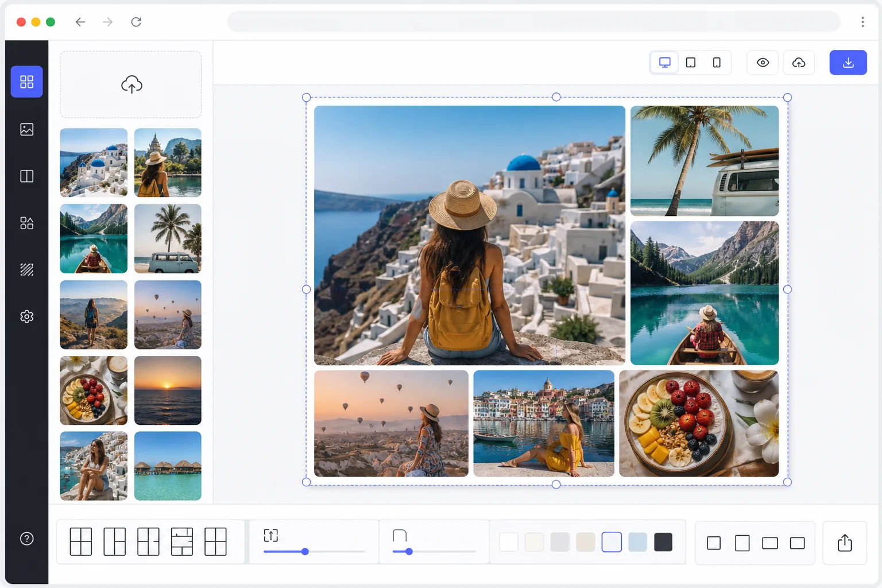The width and height of the screenshot is (882, 588).
Task: Pick the blue-outlined selected background swatch
Action: 612,542
